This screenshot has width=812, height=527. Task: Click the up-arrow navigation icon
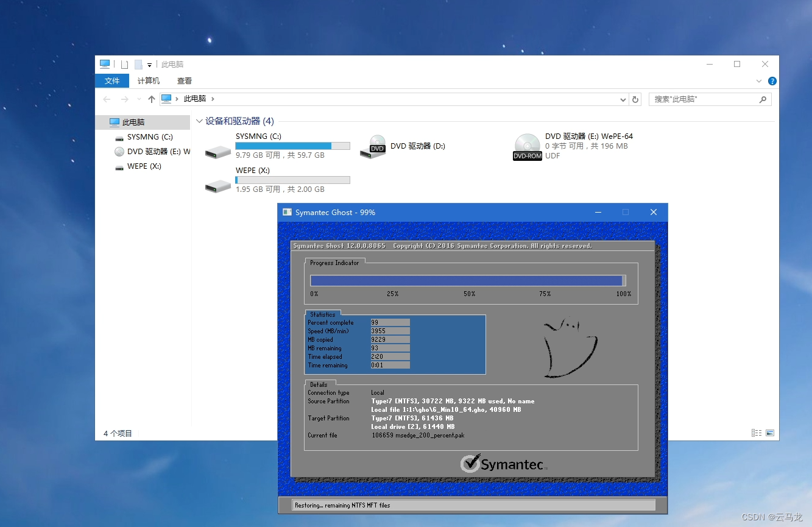(x=152, y=99)
